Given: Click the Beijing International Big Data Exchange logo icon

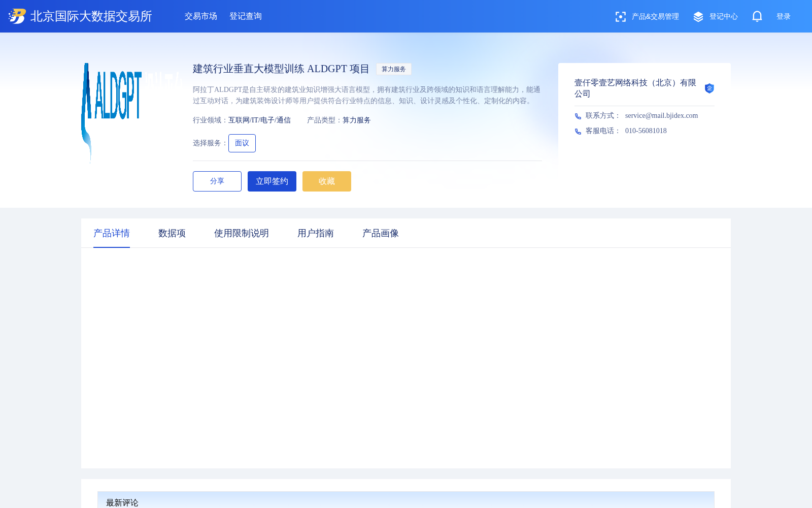Looking at the screenshot, I should [x=17, y=16].
